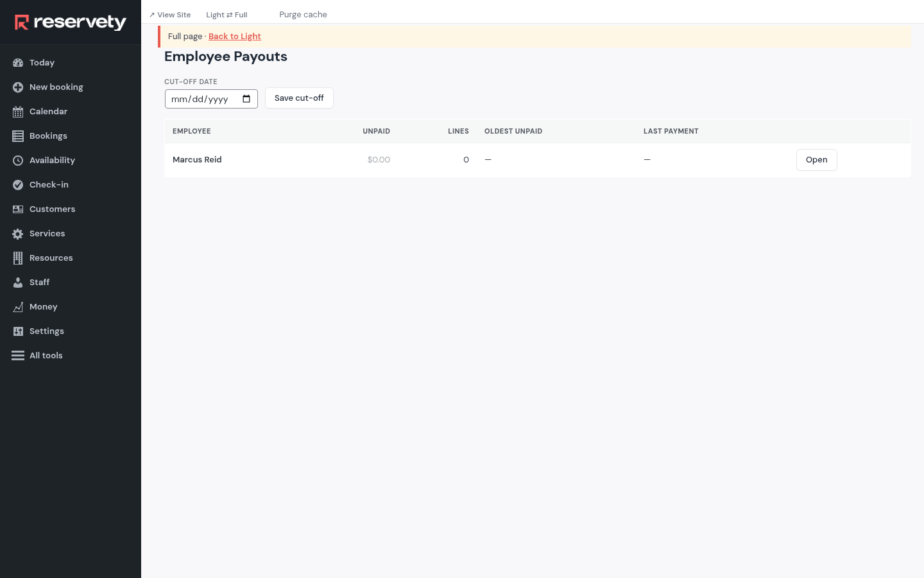The width and height of the screenshot is (924, 578).
Task: Expand the All tools menu
Action: point(37,356)
